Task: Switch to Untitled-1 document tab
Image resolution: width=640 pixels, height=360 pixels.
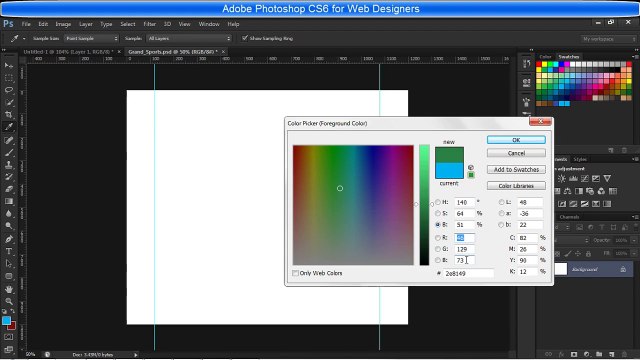Action: 68,52
